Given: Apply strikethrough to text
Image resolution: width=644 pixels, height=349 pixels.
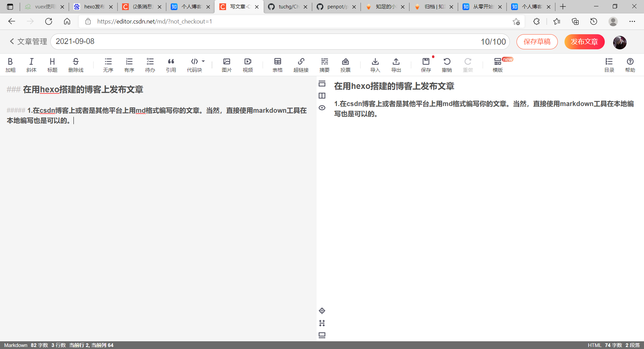Looking at the screenshot, I should coord(75,64).
